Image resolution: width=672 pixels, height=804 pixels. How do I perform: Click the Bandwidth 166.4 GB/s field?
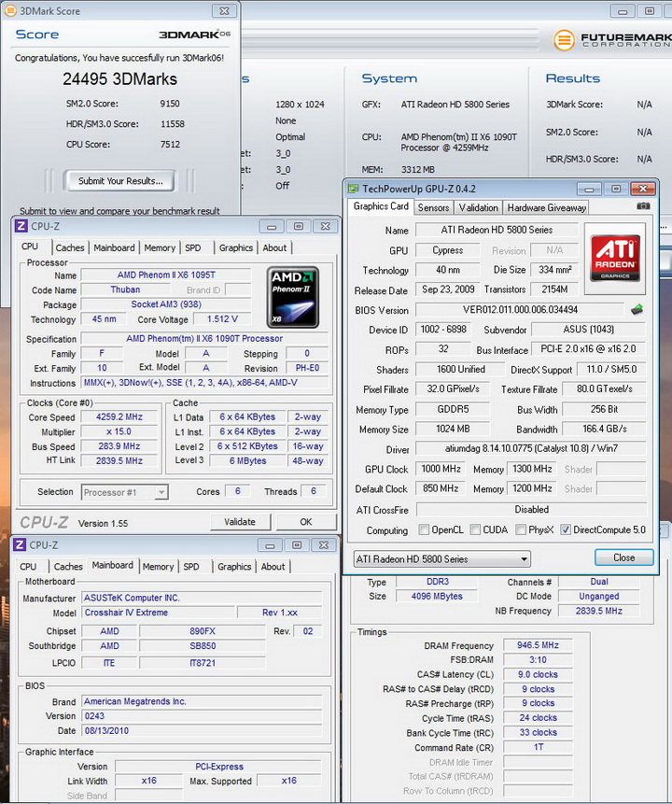click(605, 429)
